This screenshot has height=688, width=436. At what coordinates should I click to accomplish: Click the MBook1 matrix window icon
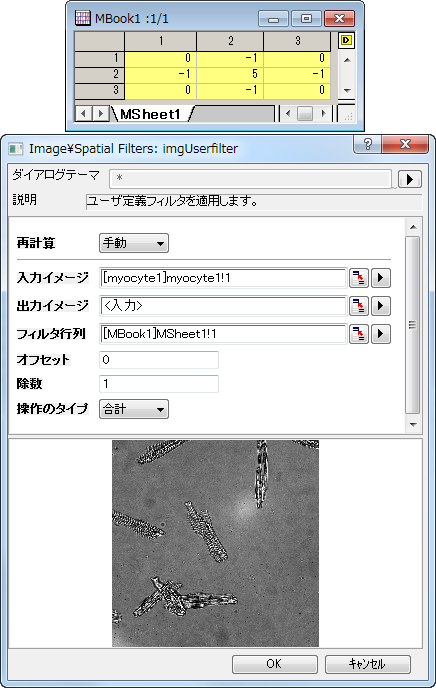[x=82, y=18]
